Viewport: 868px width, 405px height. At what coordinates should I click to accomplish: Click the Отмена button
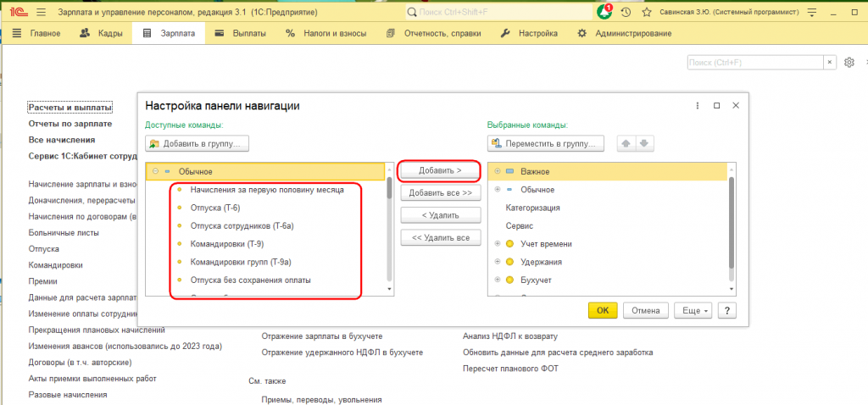click(x=645, y=310)
